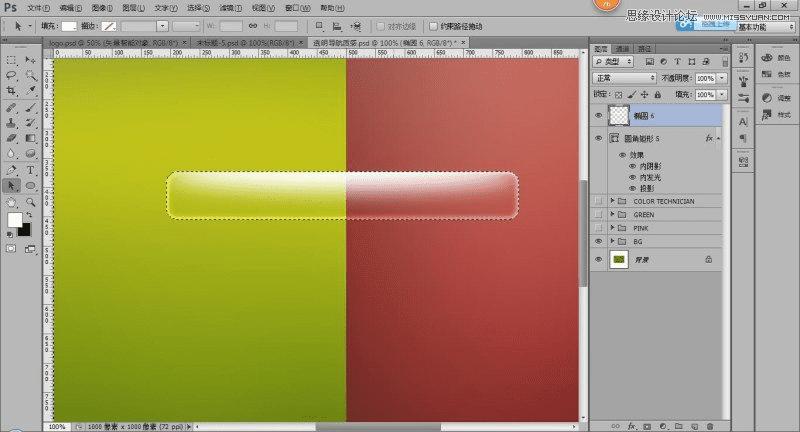The image size is (800, 432).
Task: Select the Path Selection tool in toolbox
Action: coord(11,186)
